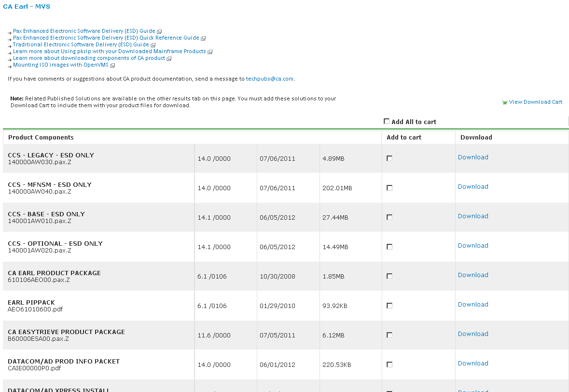Download the CA EASYTRIEVE PRODUCT PACKAGE
The height and width of the screenshot is (392, 569).
point(473,334)
